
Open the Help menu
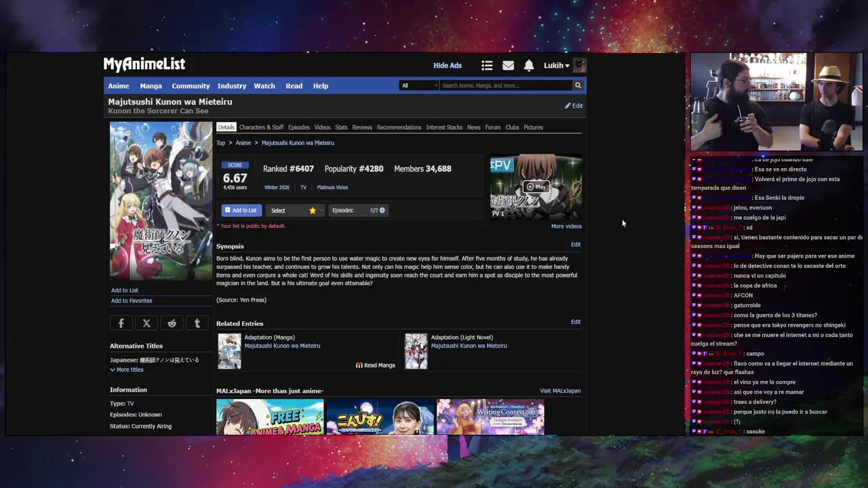pyautogui.click(x=321, y=86)
